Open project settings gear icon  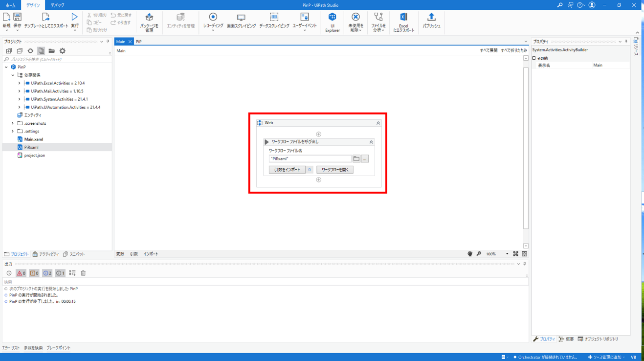click(x=63, y=51)
